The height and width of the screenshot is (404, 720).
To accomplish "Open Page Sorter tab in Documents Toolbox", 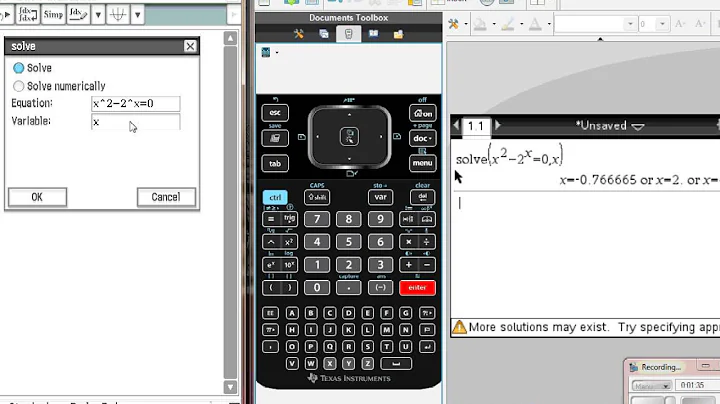I will tap(324, 34).
